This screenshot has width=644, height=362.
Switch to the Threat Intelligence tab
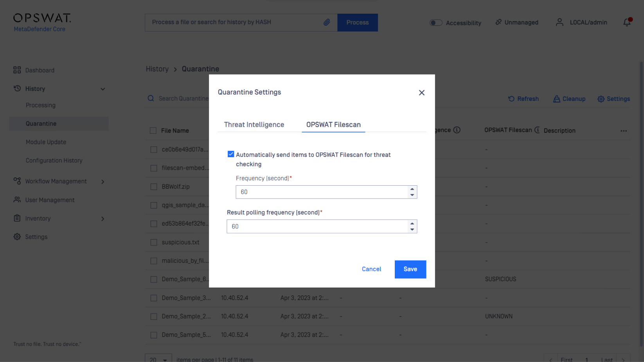coord(254,125)
